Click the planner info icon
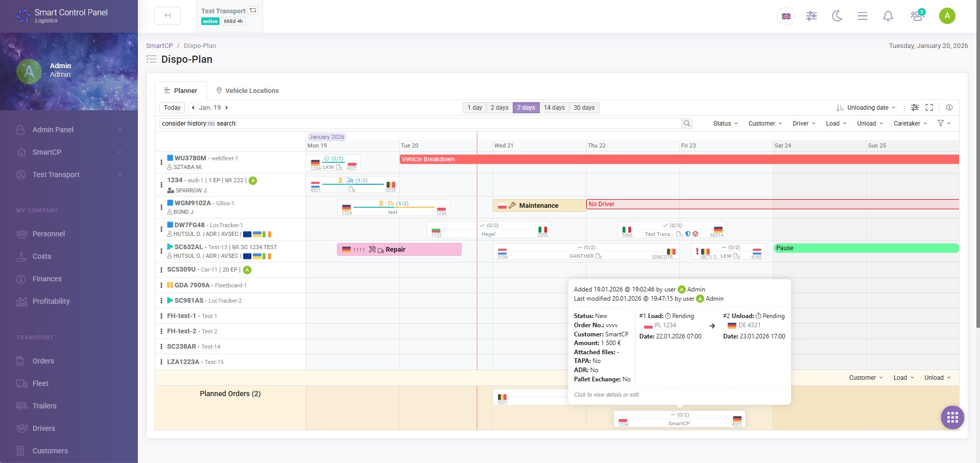This screenshot has width=980, height=463. point(949,108)
